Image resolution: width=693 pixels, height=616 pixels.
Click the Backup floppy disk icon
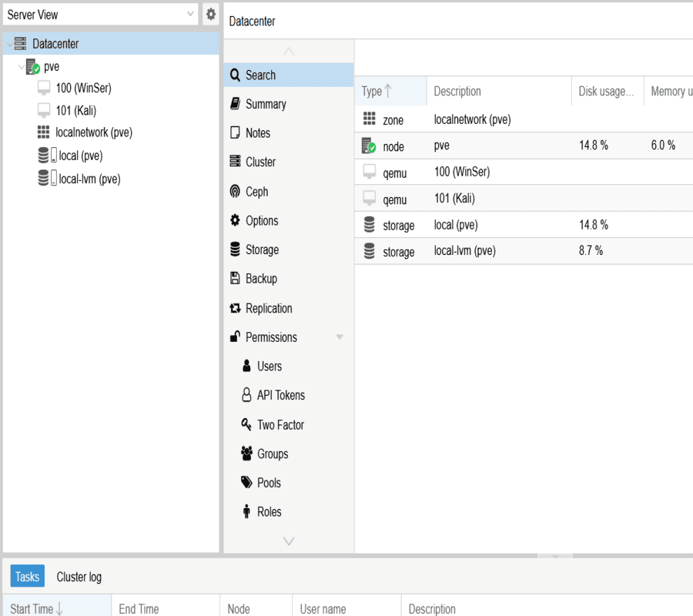tap(235, 279)
